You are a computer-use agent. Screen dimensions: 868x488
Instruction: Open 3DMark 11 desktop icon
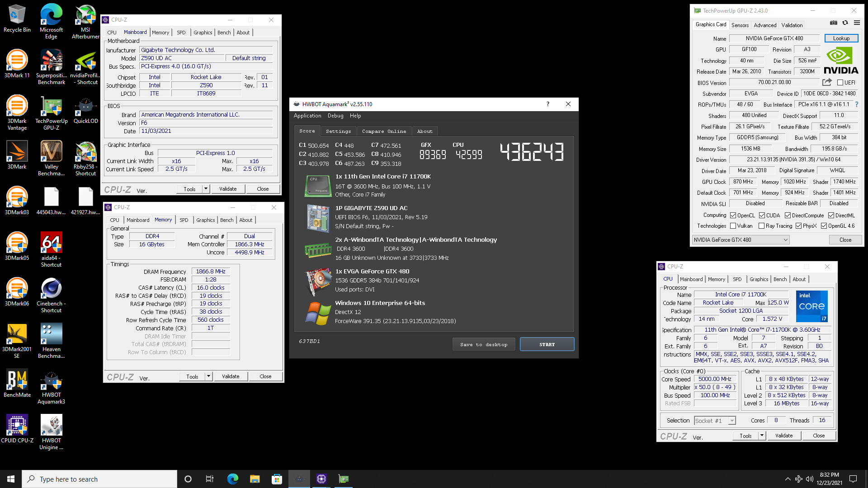point(17,64)
